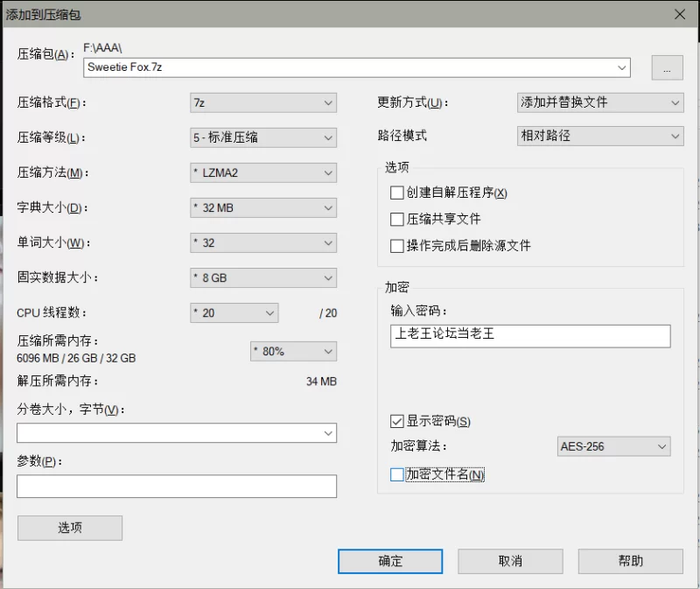Uncheck the show password checkbox
The width and height of the screenshot is (700, 589).
(x=397, y=422)
